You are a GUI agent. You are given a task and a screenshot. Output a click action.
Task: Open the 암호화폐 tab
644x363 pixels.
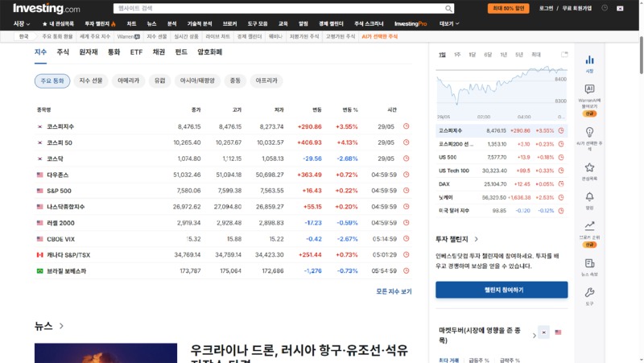(210, 52)
